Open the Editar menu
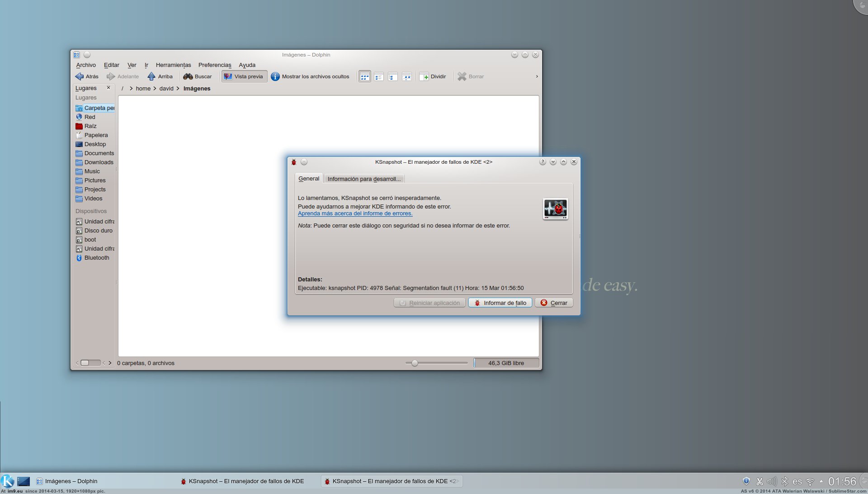Viewport: 868px width, 494px height. coord(112,65)
